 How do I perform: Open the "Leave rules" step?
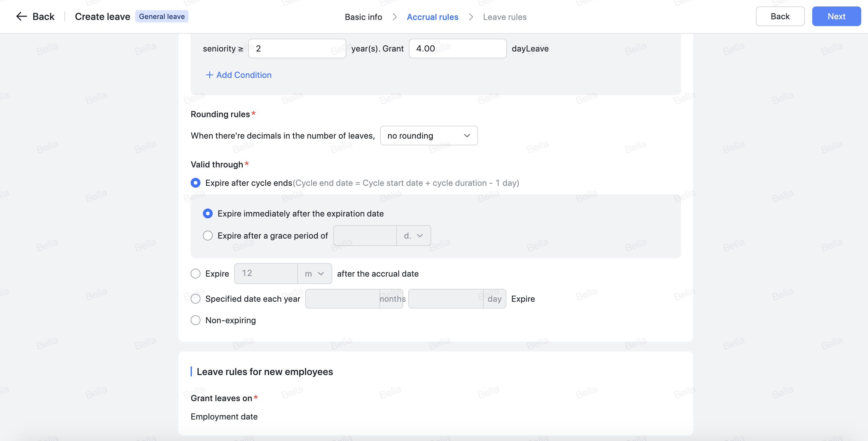[504, 17]
